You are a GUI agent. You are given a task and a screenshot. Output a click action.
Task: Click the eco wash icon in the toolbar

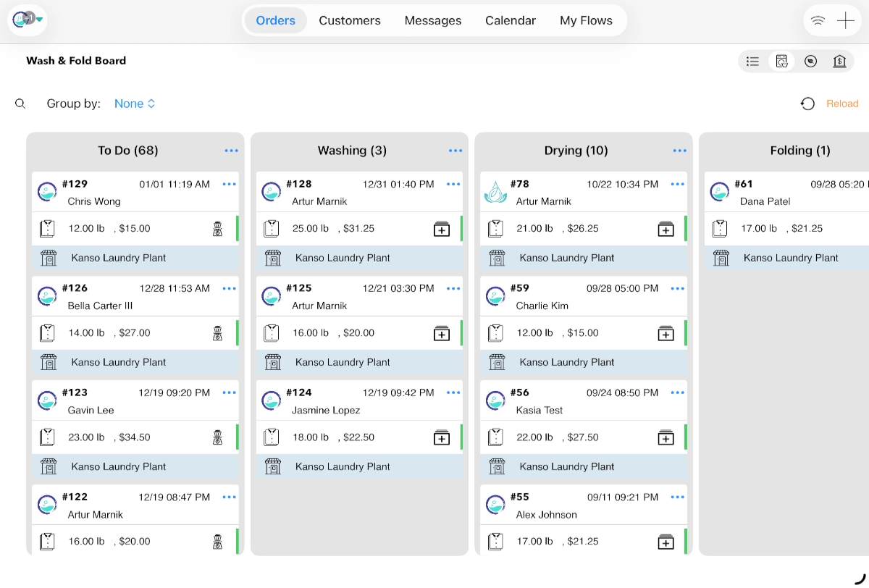point(810,61)
